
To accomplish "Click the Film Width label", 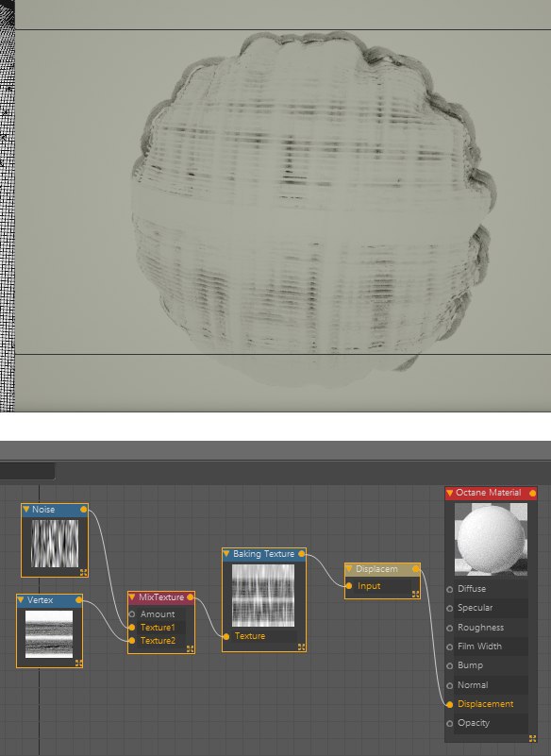I will pyautogui.click(x=479, y=647).
